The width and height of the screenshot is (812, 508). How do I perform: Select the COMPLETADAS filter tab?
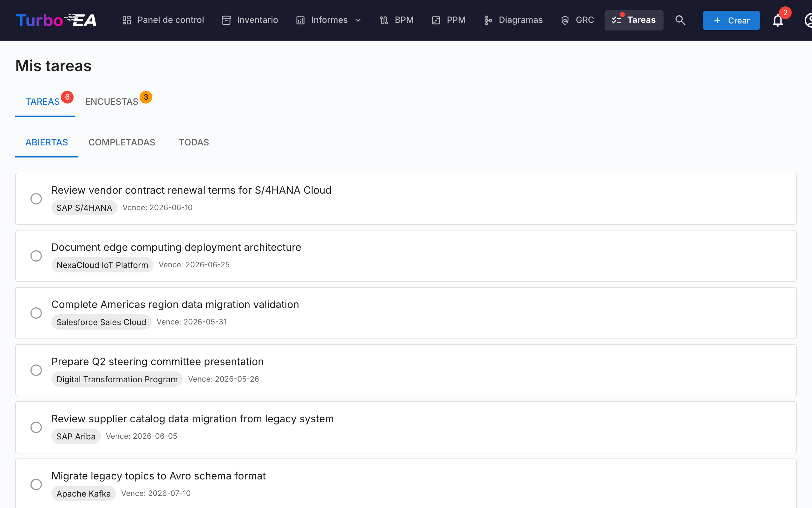pos(121,142)
